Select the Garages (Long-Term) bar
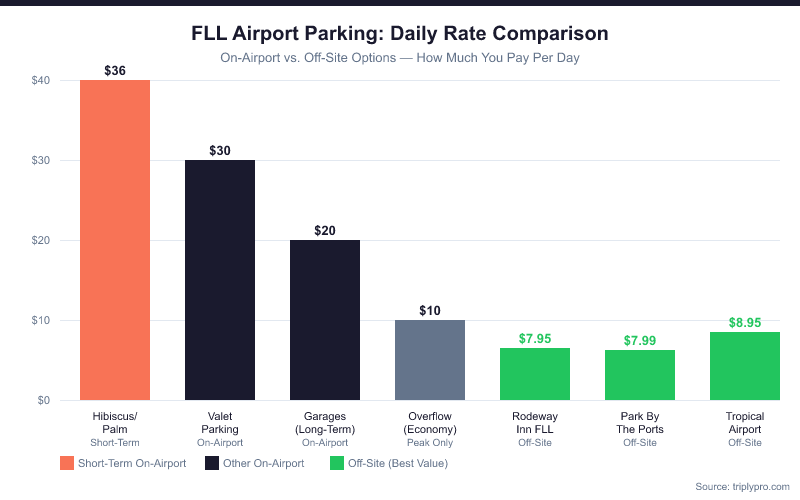This screenshot has width=800, height=500. 325,320
